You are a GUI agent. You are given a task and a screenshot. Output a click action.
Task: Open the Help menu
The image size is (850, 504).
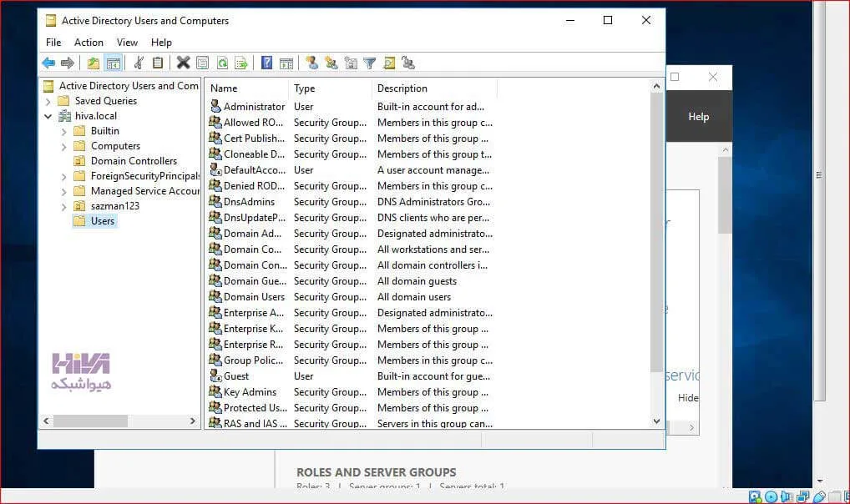coord(161,43)
